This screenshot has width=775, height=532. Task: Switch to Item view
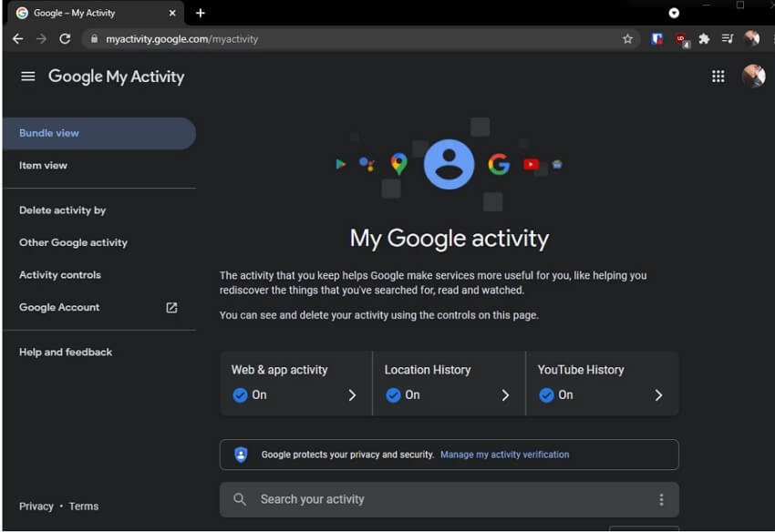click(x=43, y=165)
